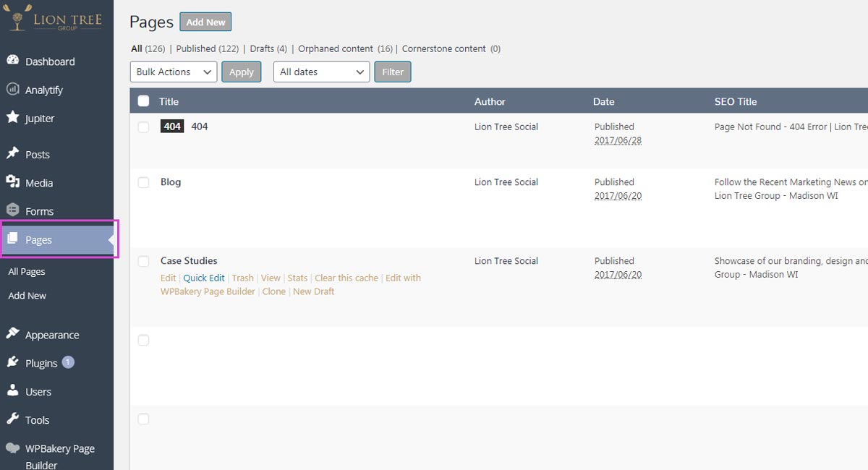Click the Tools wrench icon

[12, 419]
